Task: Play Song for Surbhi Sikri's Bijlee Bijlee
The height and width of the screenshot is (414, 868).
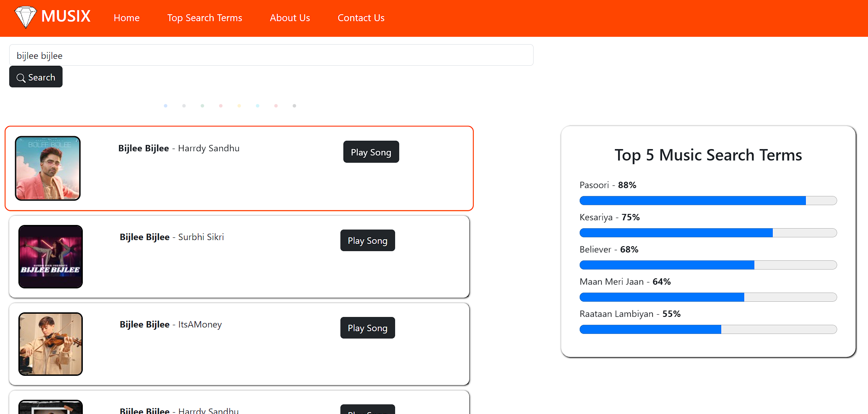Action: pyautogui.click(x=368, y=241)
